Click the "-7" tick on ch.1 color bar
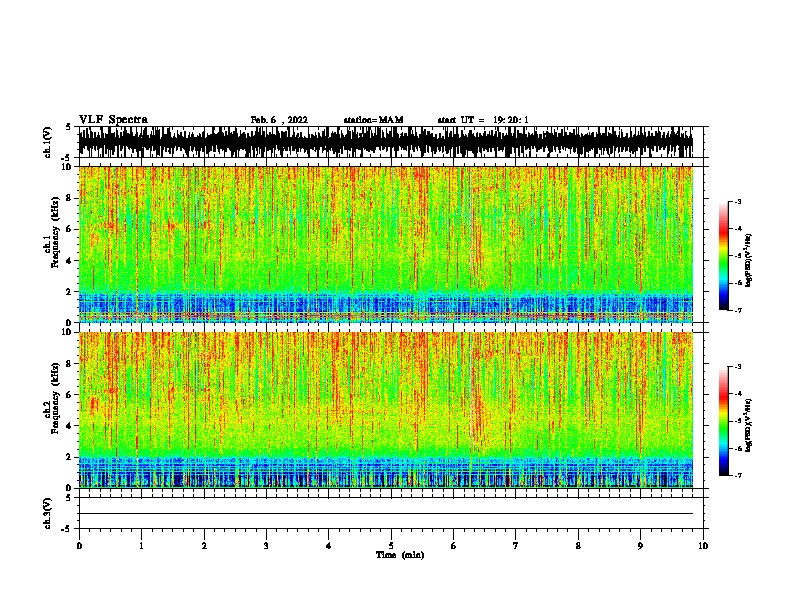 click(738, 310)
